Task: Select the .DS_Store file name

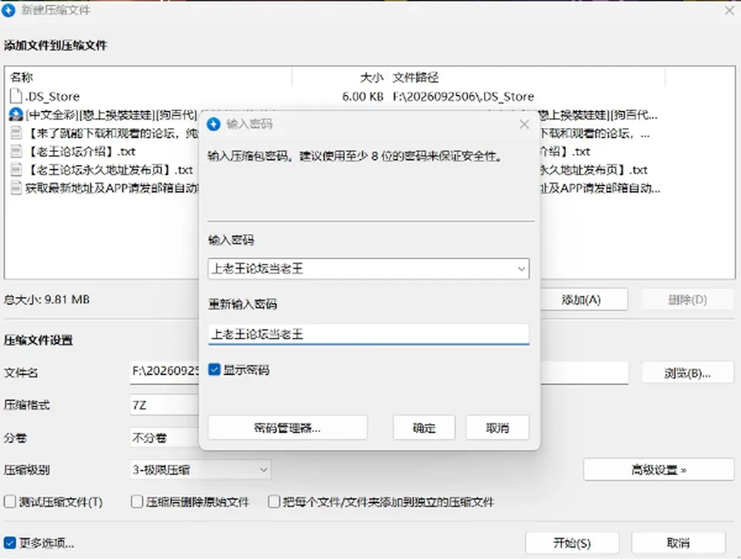Action: 52,96
